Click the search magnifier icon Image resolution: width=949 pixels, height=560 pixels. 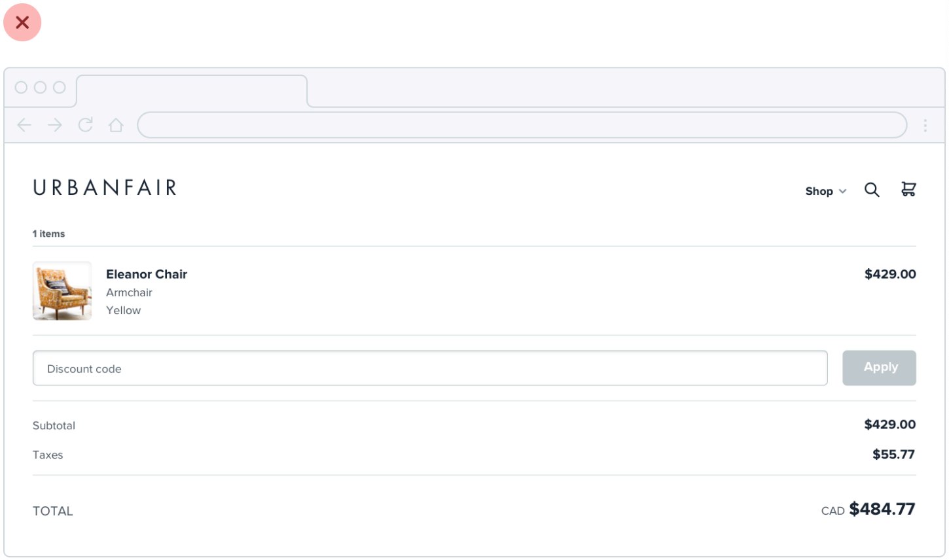click(872, 190)
